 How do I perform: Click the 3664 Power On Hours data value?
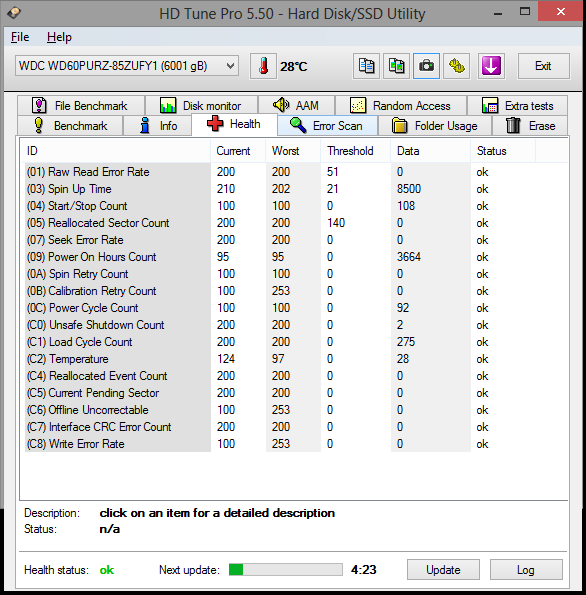point(409,257)
